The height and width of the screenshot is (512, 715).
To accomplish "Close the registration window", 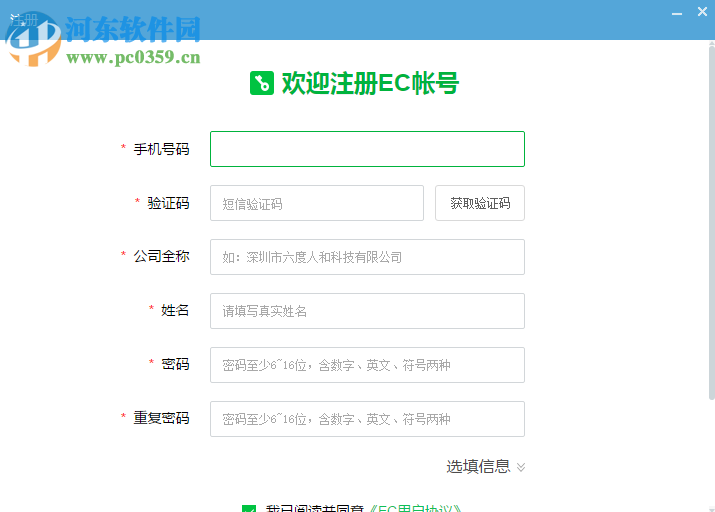I will coord(702,12).
